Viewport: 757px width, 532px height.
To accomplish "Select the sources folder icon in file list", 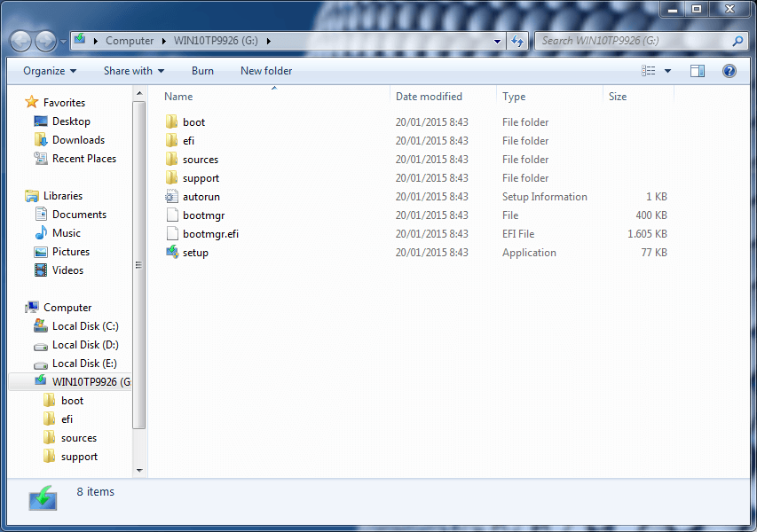I will [171, 159].
